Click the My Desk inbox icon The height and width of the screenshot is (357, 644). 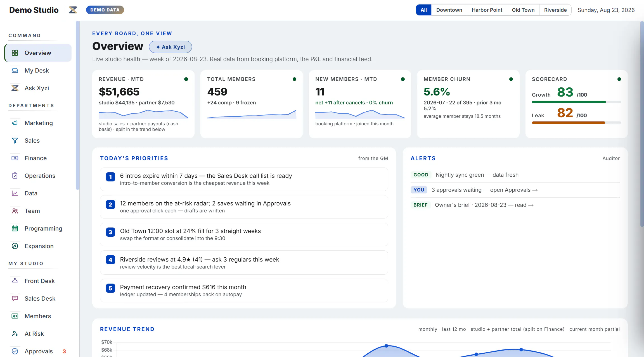(15, 70)
